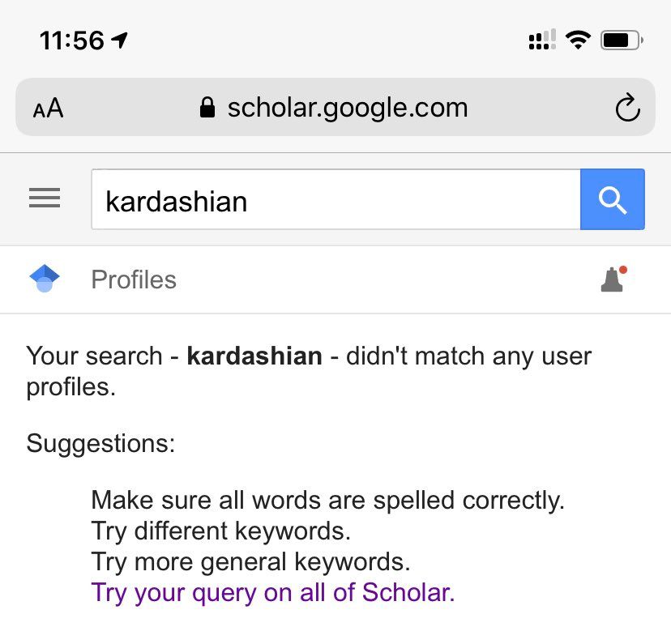Tap the Wi-Fi status icon
The width and height of the screenshot is (671, 644).
click(x=578, y=39)
